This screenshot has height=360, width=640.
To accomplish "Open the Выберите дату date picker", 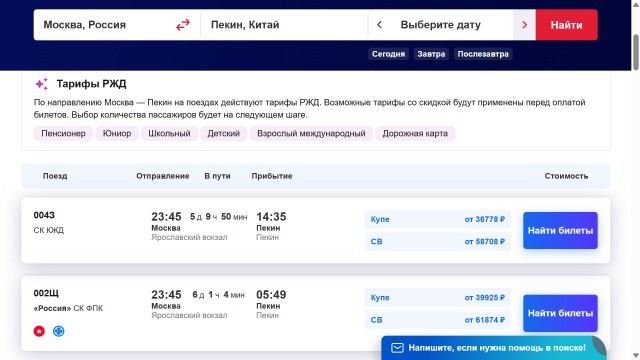I will (x=440, y=25).
